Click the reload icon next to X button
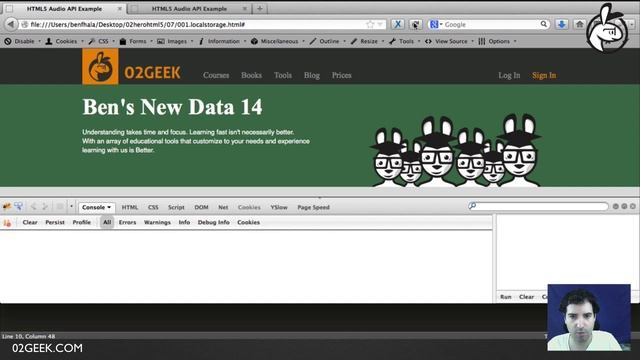 (x=416, y=24)
